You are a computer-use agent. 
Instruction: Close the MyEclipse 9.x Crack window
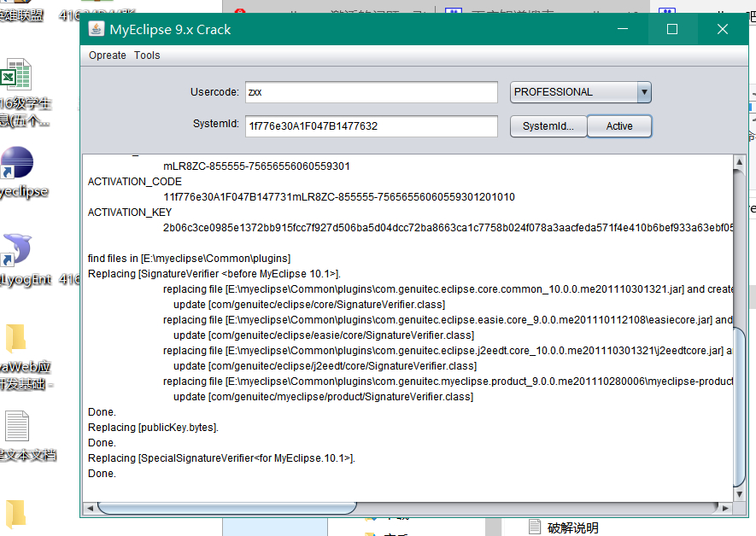click(x=722, y=29)
